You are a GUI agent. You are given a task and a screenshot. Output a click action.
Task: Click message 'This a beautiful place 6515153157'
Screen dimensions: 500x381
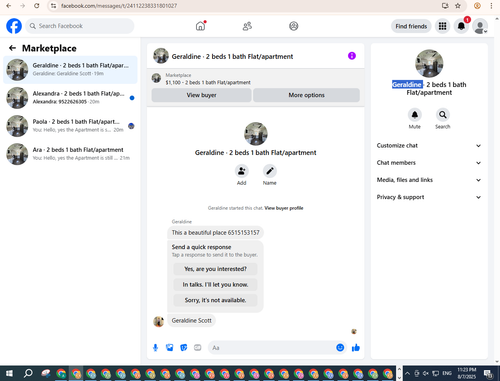click(215, 232)
